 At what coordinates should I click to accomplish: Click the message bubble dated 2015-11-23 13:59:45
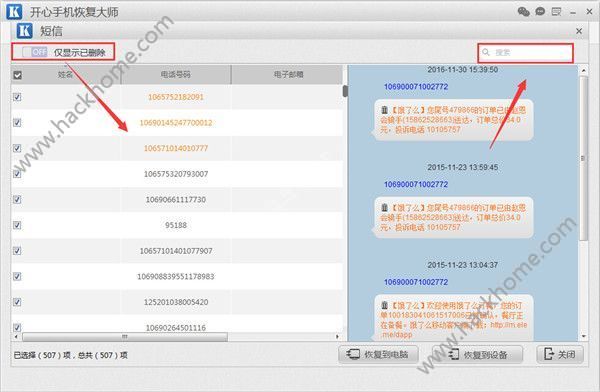[x=453, y=217]
